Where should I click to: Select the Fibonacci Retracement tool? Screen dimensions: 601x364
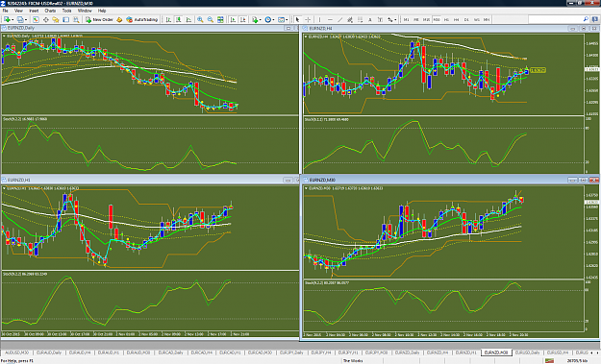(x=360, y=19)
